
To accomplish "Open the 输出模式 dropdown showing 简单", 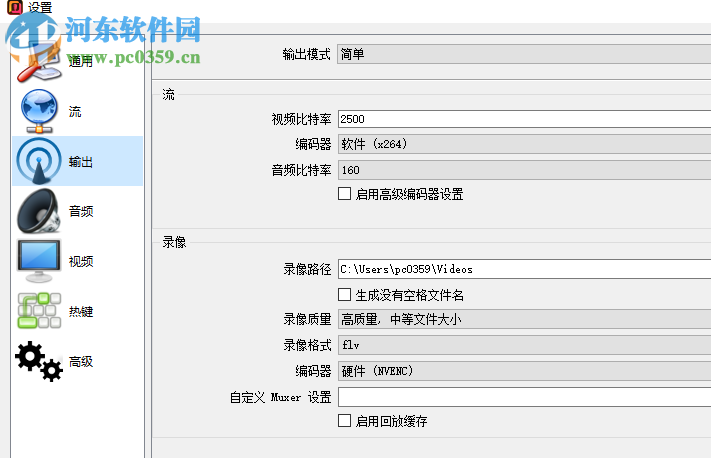I will (524, 54).
